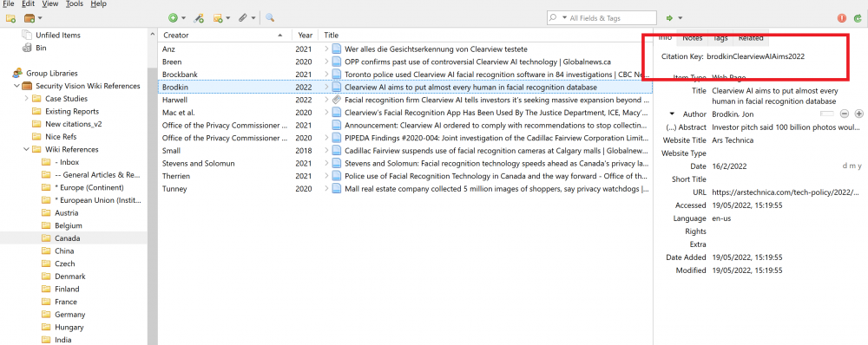
Task: Click the New Library box icon
Action: [30, 18]
